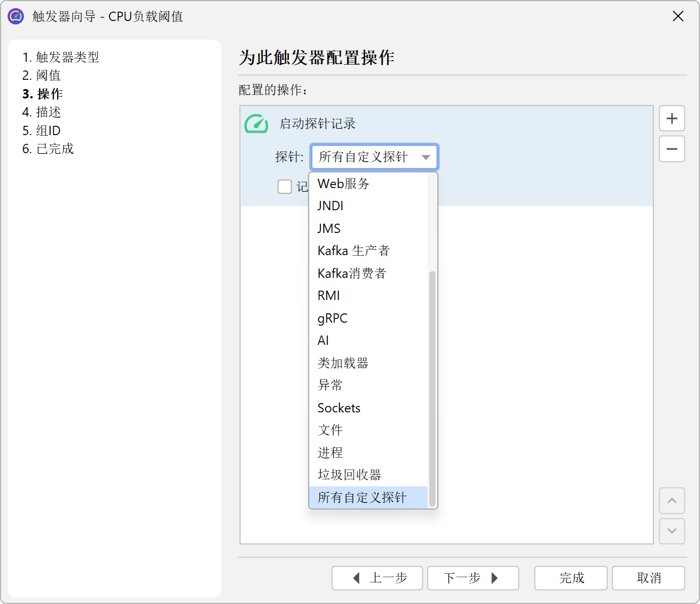Click the move down arrow button
700x604 pixels.
pos(671,531)
